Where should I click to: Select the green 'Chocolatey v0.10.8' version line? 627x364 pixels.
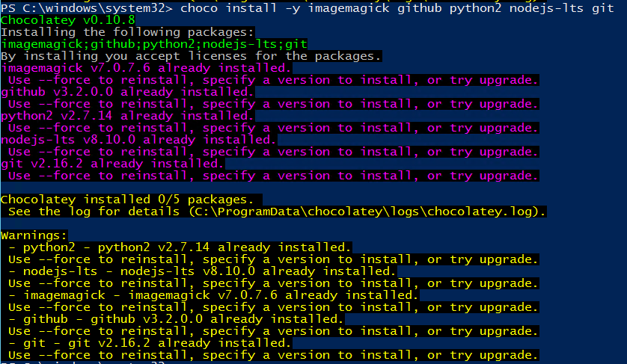[67, 20]
